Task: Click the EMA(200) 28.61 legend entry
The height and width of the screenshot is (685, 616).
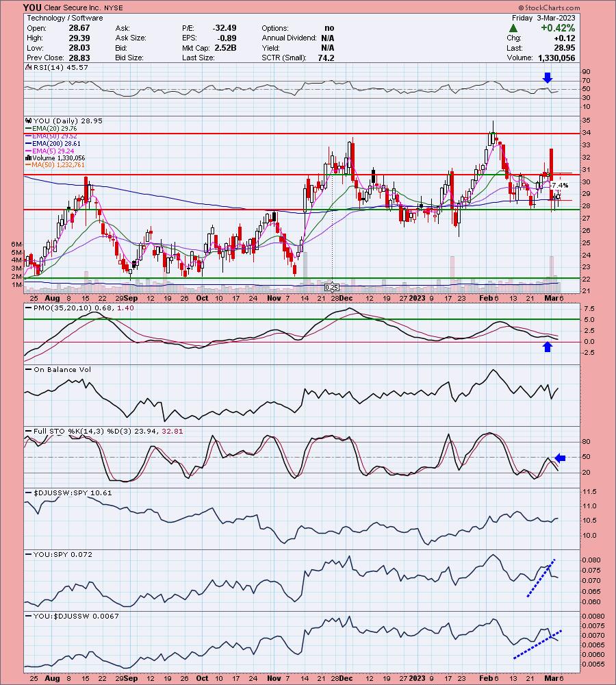Action: [56, 143]
